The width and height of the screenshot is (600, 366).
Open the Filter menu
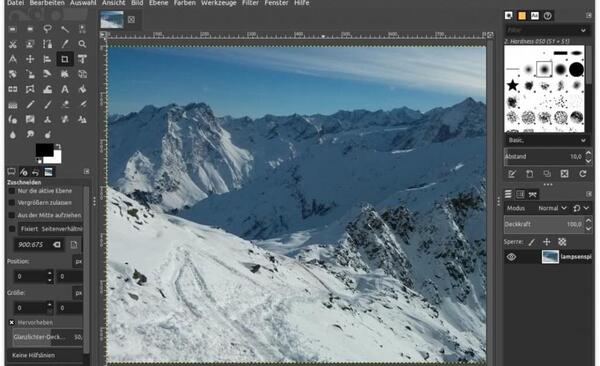click(250, 3)
